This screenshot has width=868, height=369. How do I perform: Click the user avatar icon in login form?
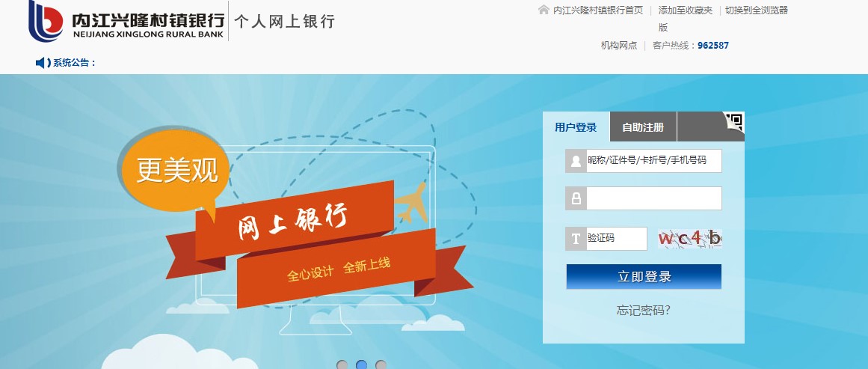tap(576, 161)
